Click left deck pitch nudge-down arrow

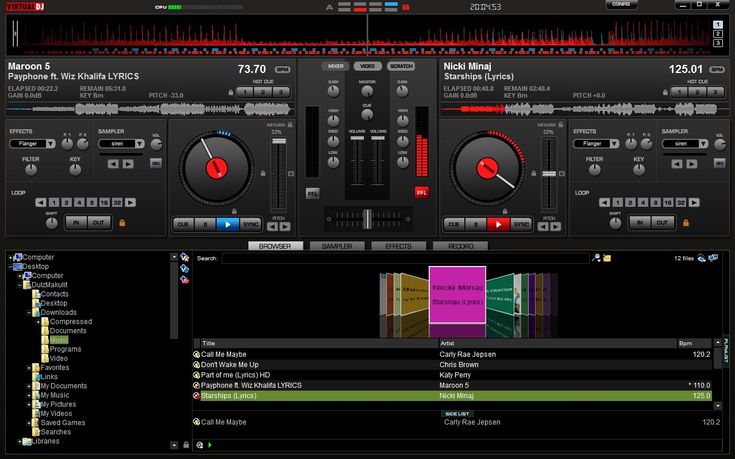click(271, 225)
